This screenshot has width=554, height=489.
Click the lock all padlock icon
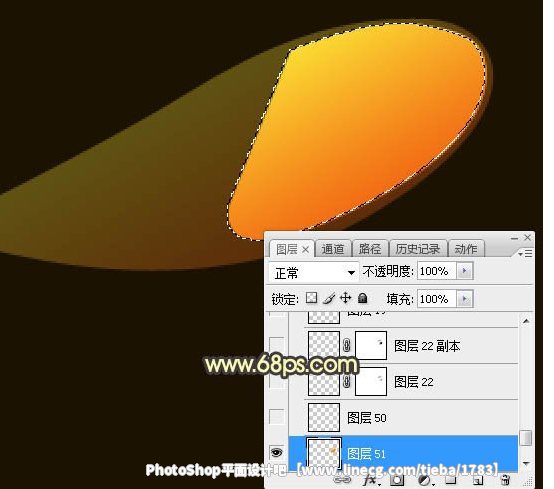[x=363, y=298]
